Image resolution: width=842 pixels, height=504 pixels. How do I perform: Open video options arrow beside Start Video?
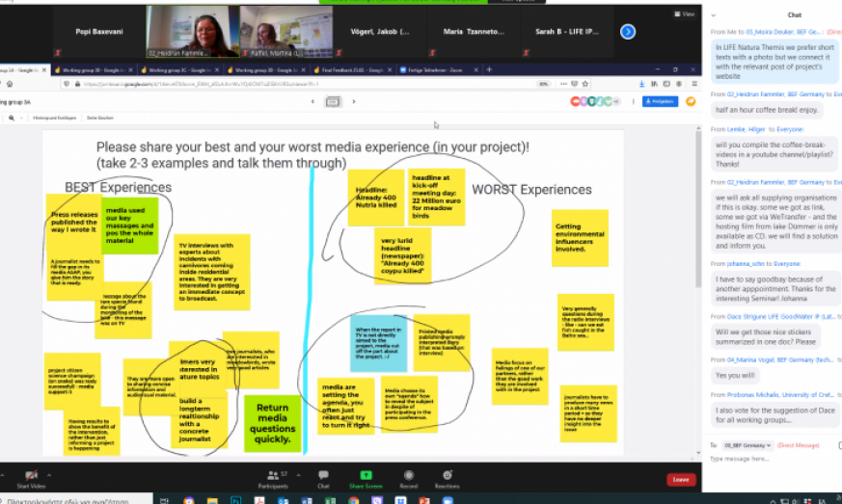(49, 475)
